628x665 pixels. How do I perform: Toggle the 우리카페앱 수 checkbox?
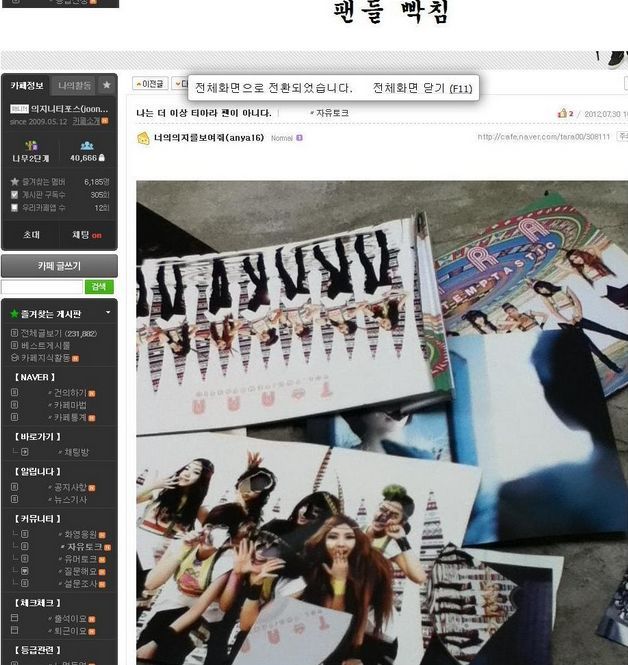[14, 207]
